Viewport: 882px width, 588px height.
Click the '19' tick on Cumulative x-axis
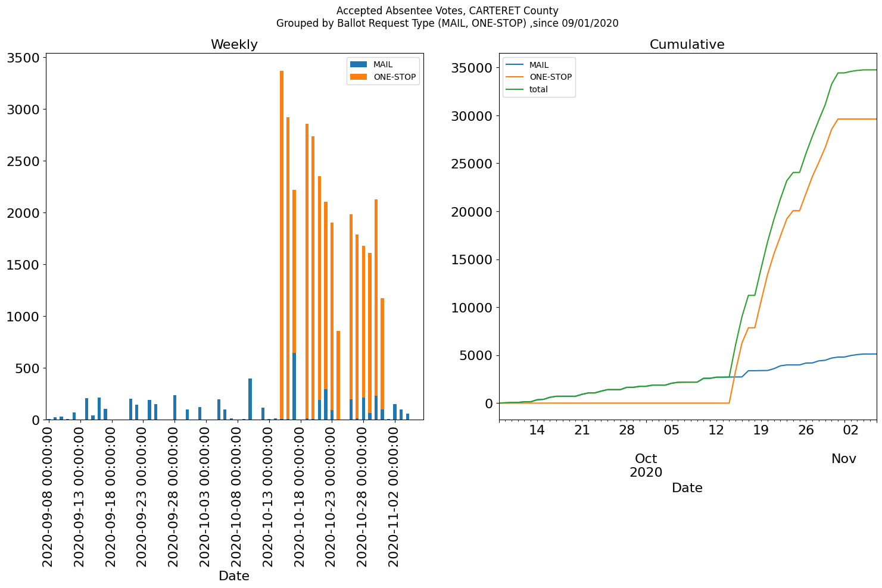pos(761,430)
